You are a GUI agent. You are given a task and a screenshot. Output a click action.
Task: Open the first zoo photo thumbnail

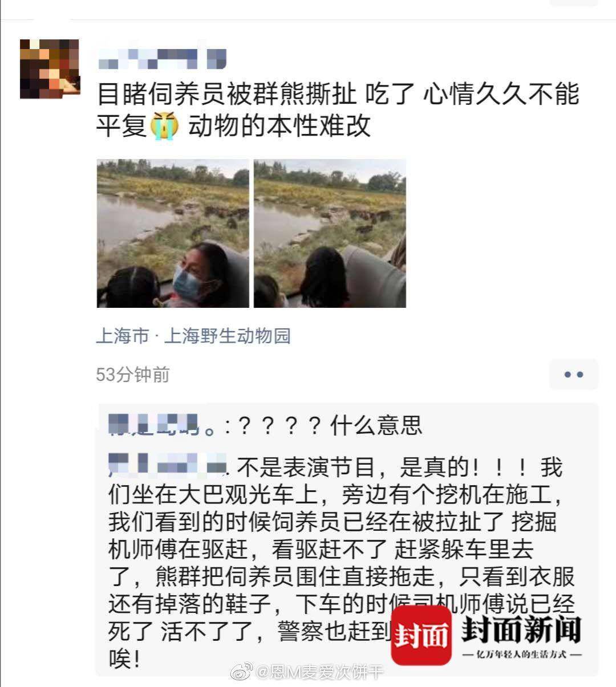click(173, 234)
